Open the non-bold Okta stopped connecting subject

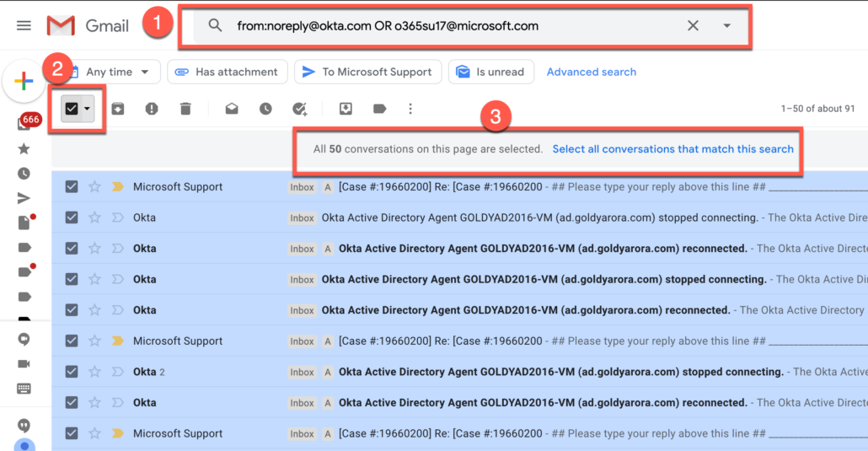539,217
